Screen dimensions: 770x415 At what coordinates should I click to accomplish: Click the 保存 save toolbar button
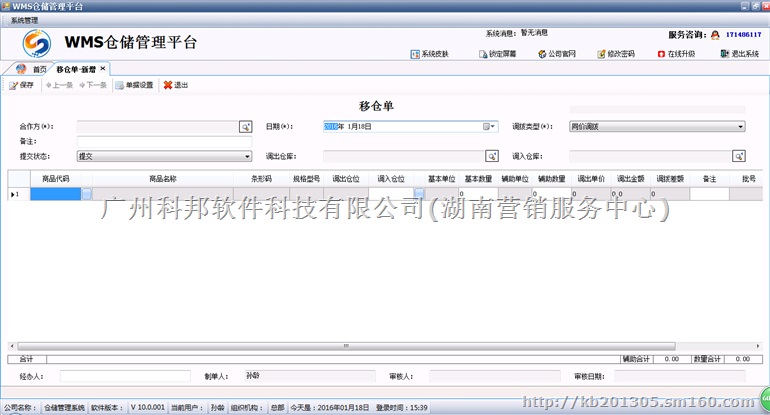coord(22,85)
